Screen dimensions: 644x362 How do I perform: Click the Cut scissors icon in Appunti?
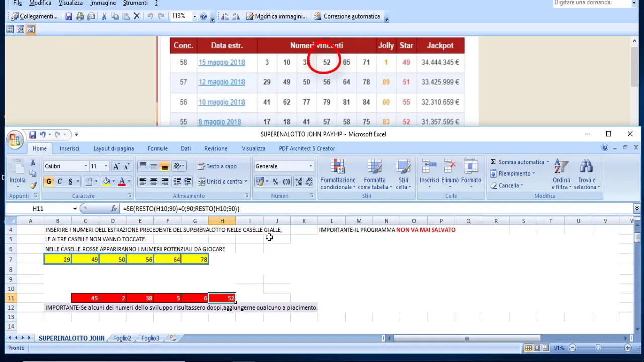click(x=33, y=163)
